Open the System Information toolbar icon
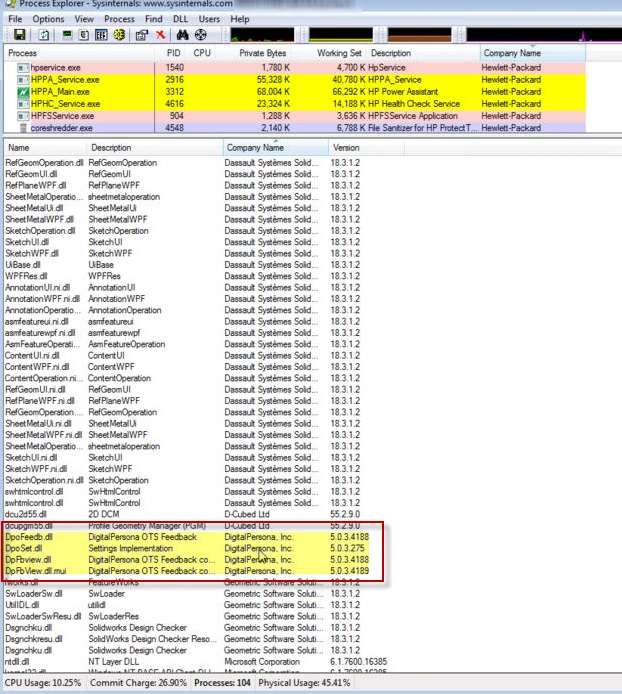Screen dimensions: 622x694 pos(67,35)
